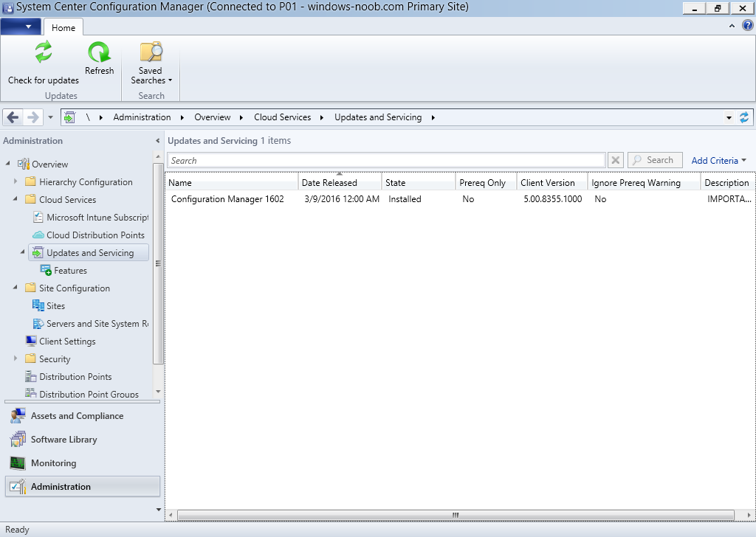Sort by Ignore Prereq Warning column header

pos(644,182)
